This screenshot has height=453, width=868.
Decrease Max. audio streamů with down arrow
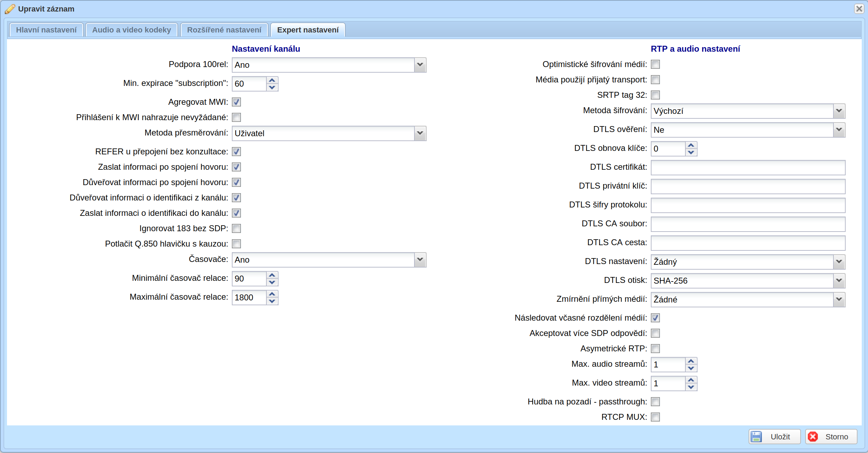(691, 368)
